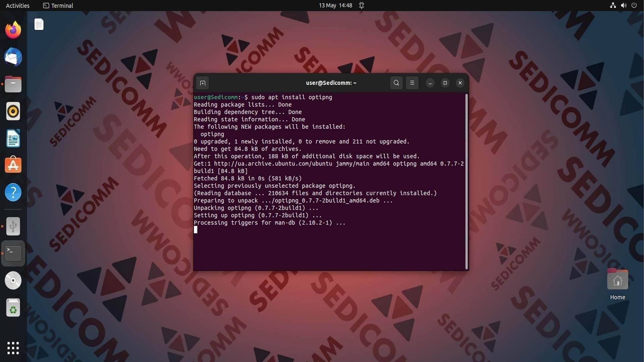Screen dimensions: 644x362
Task: Click the command line 'sudo apt install optipng'
Action: click(291, 97)
